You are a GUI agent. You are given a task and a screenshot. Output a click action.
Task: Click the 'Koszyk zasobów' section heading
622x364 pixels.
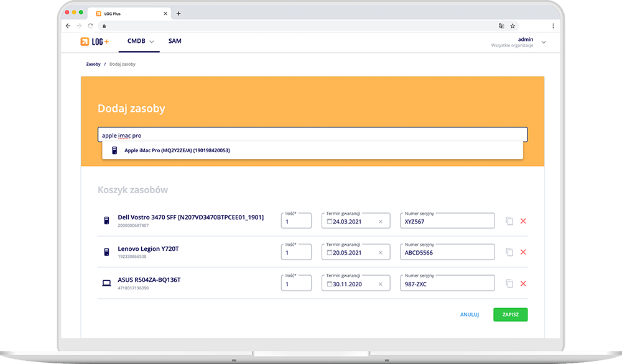pyautogui.click(x=133, y=190)
